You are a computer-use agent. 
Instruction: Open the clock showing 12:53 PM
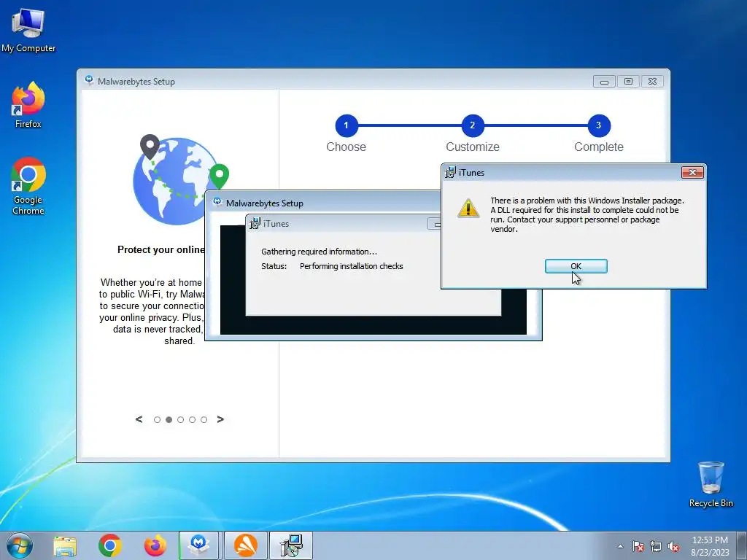click(710, 546)
